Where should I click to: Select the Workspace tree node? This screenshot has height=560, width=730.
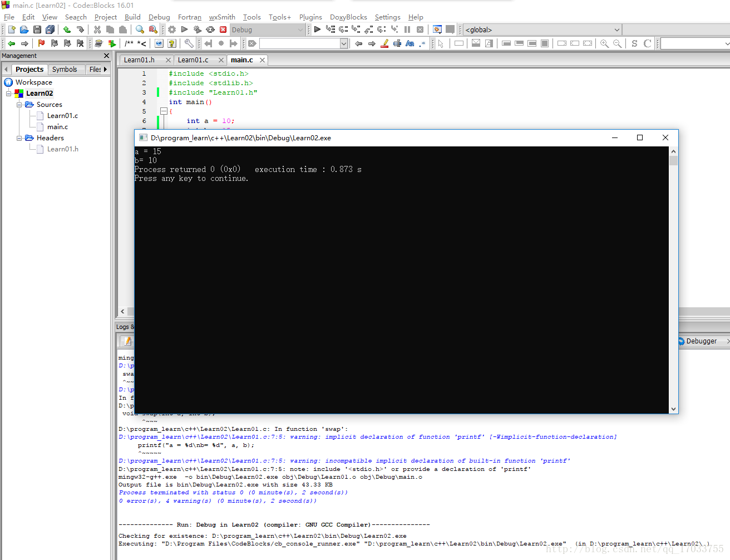[x=33, y=82]
